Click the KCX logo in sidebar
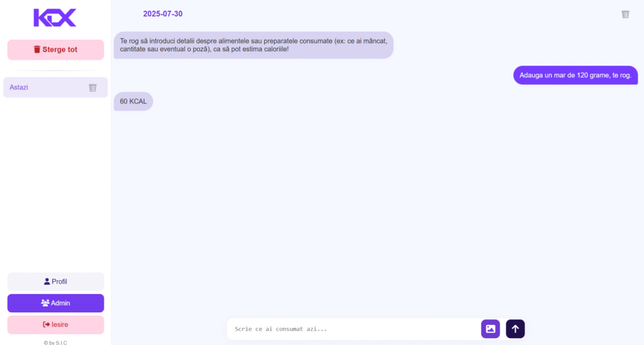644x345 pixels. 55,18
